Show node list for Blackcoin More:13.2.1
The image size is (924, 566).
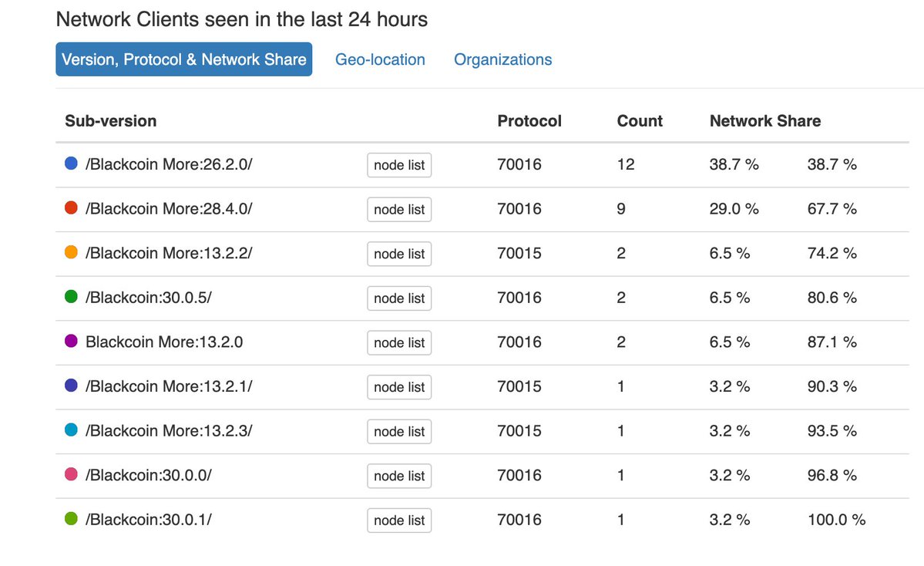click(x=399, y=387)
